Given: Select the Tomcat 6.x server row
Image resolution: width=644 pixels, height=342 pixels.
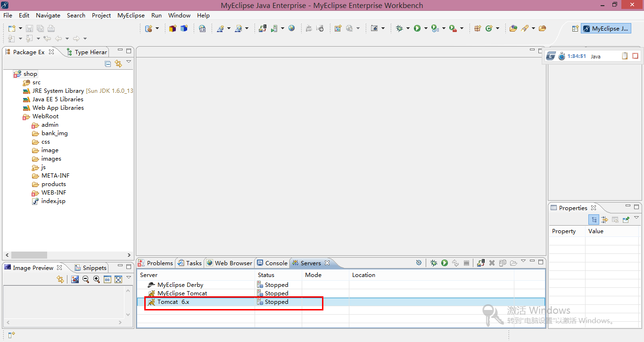Looking at the screenshot, I should pyautogui.click(x=341, y=301).
